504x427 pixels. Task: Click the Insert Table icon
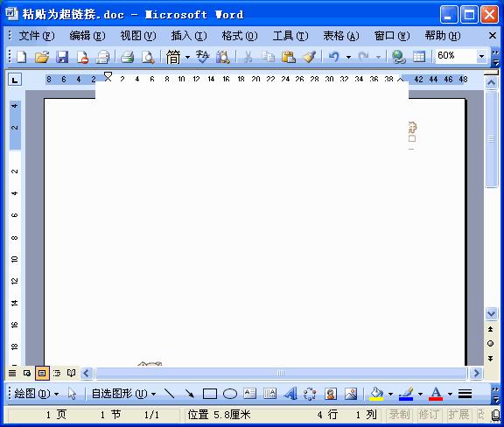pyautogui.click(x=419, y=57)
